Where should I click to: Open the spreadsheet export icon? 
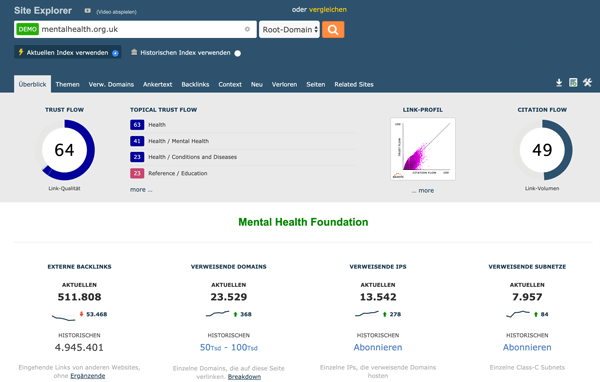point(573,82)
